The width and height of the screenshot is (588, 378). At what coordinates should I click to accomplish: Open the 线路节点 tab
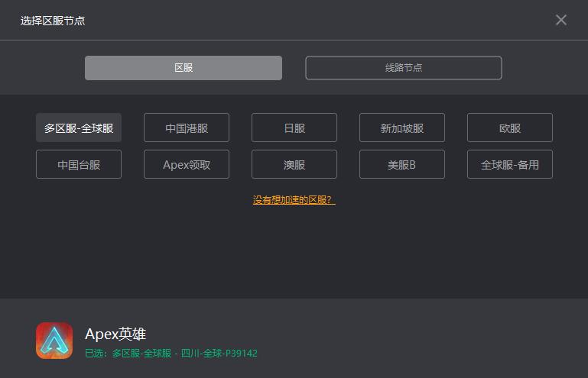[403, 68]
